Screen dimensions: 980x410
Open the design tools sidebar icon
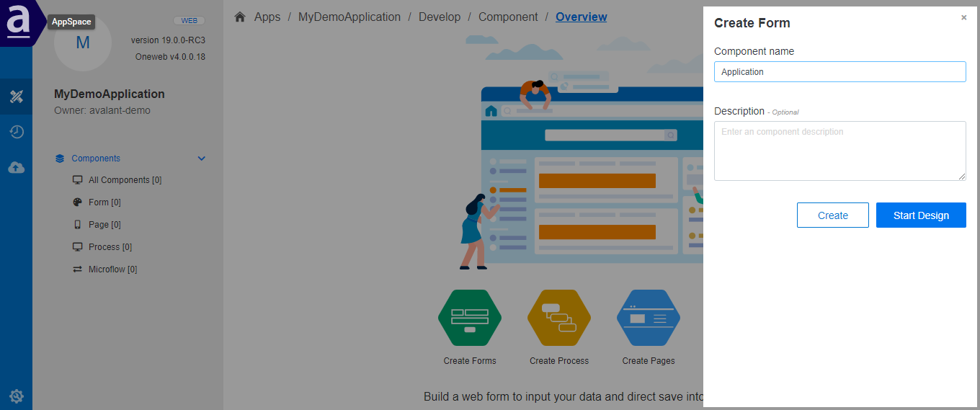point(16,97)
